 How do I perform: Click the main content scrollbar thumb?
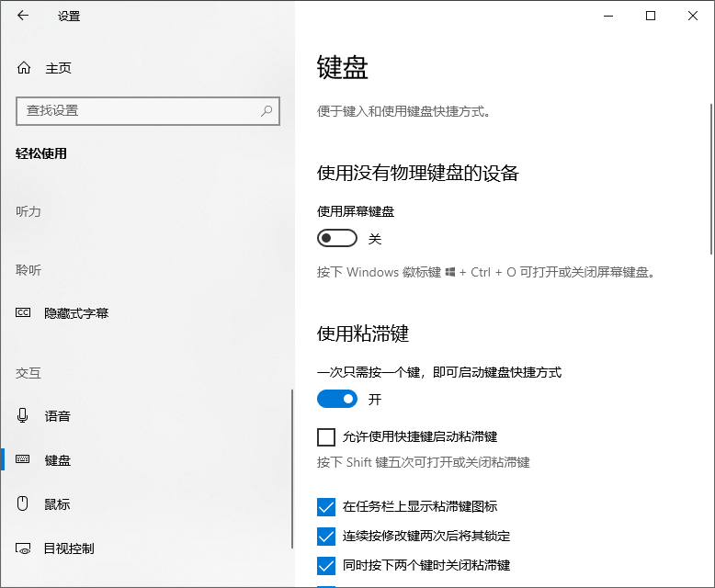coord(711,179)
